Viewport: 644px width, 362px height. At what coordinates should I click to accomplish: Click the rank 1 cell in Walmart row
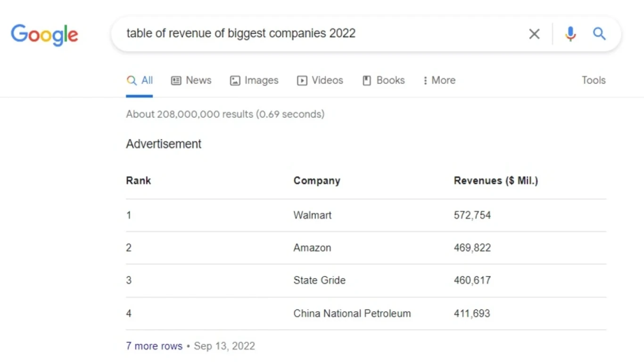pyautogui.click(x=129, y=215)
